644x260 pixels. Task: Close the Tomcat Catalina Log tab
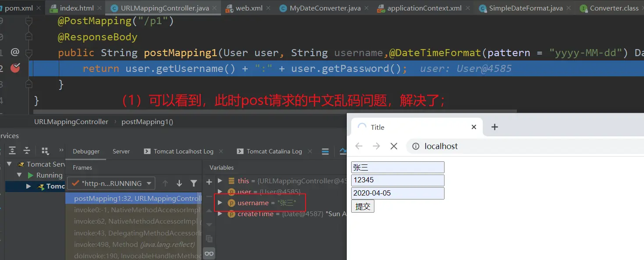pyautogui.click(x=310, y=151)
